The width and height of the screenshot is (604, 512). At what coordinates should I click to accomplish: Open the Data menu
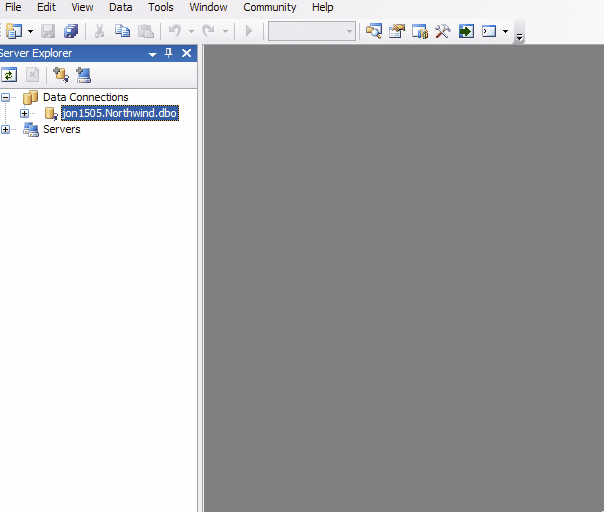coord(120,7)
